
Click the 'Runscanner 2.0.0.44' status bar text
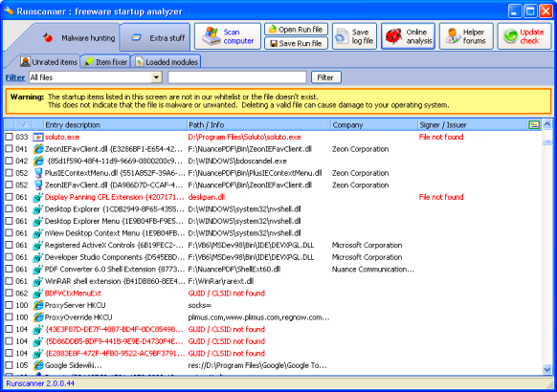coord(40,383)
